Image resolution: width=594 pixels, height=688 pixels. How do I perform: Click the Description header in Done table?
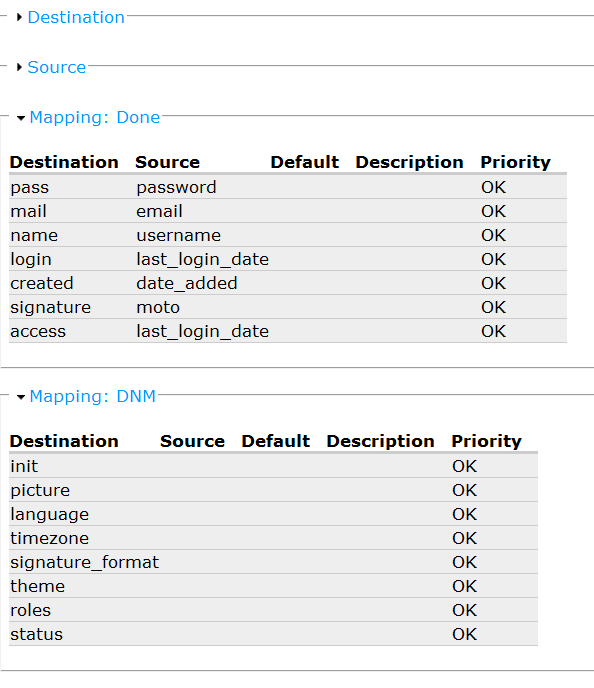pos(409,162)
